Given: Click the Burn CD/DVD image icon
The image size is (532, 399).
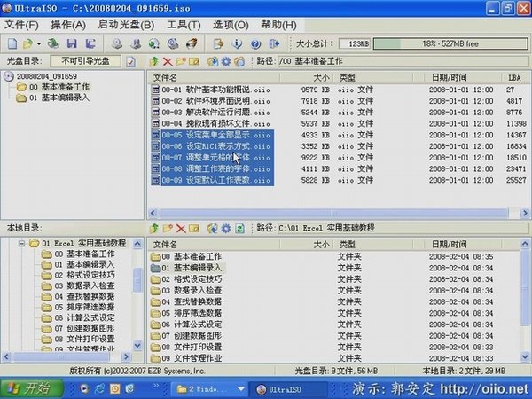Looking at the screenshot, I should pos(192,43).
